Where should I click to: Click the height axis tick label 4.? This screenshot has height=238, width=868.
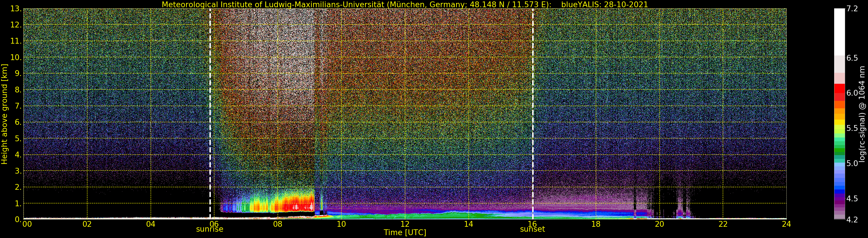point(19,155)
